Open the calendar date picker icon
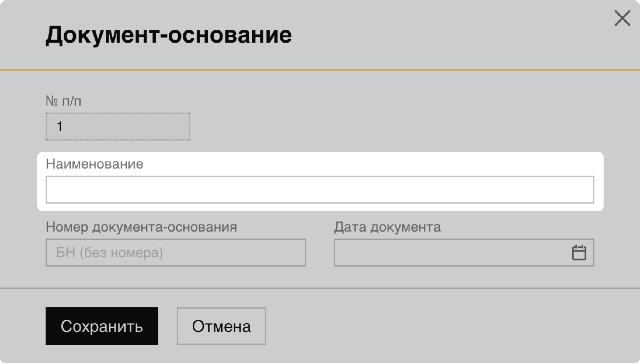 pos(579,253)
